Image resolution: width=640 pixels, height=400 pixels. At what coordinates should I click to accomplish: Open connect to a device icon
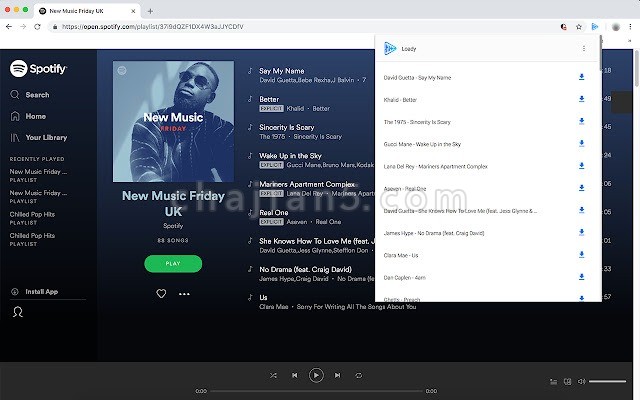[x=567, y=382]
